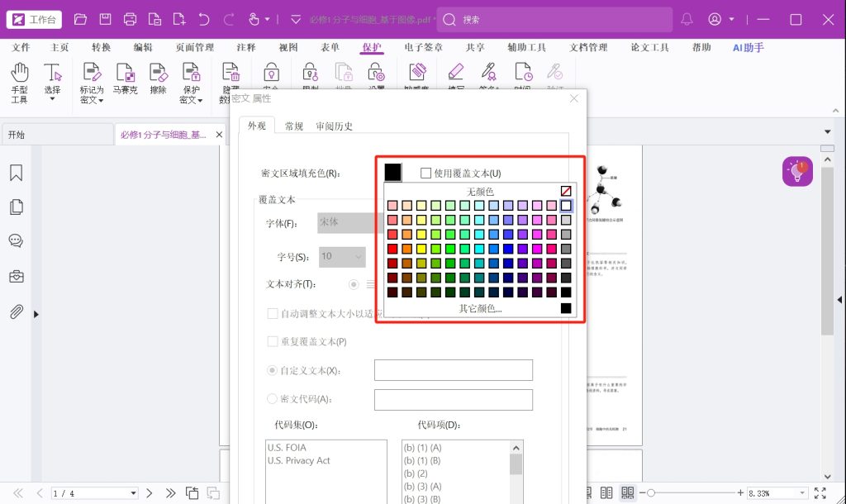
Task: Click 其它颜色... to pick a custom color
Action: tap(480, 308)
